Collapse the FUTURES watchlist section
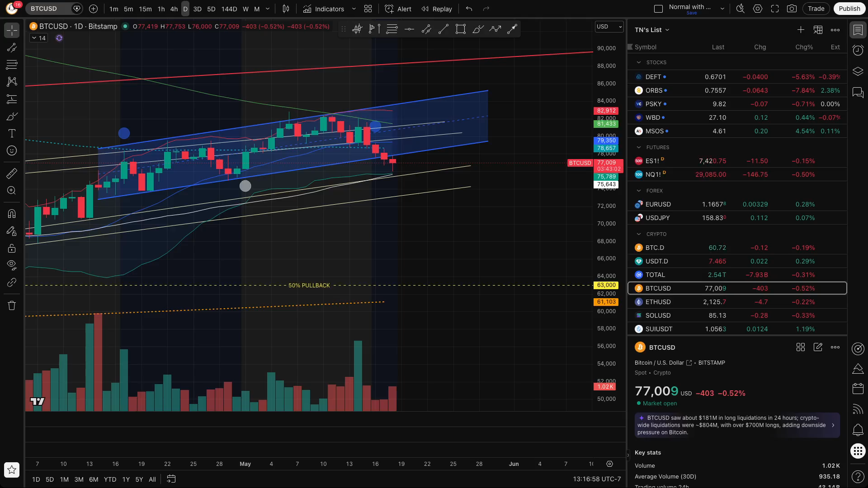The height and width of the screenshot is (488, 868). click(639, 147)
